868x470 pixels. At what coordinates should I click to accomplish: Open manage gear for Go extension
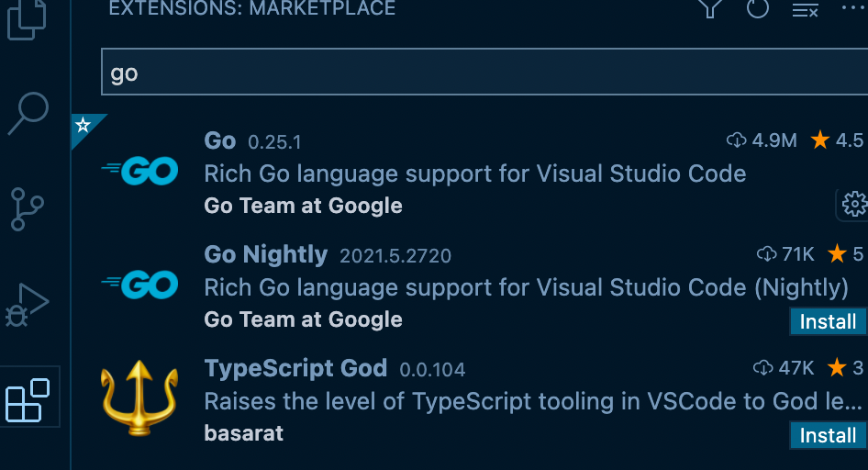(x=854, y=205)
